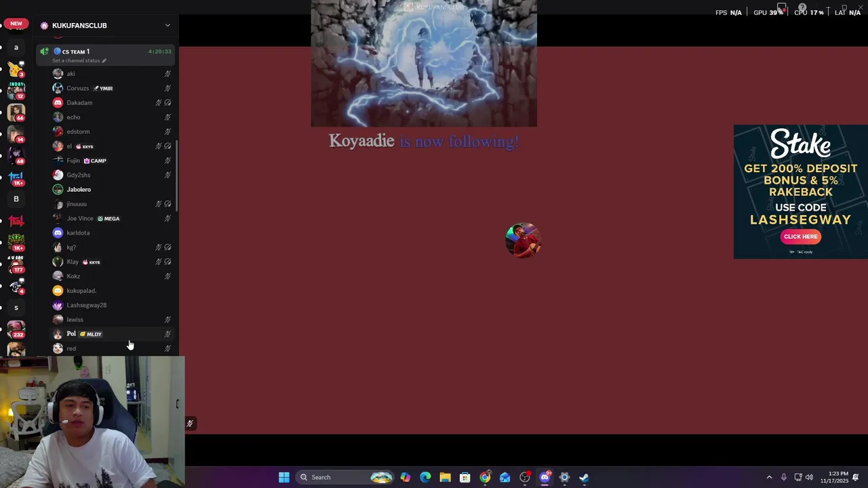The height and width of the screenshot is (488, 868).
Task: Click the KUKUFANSCLUB server name header
Action: click(79, 26)
